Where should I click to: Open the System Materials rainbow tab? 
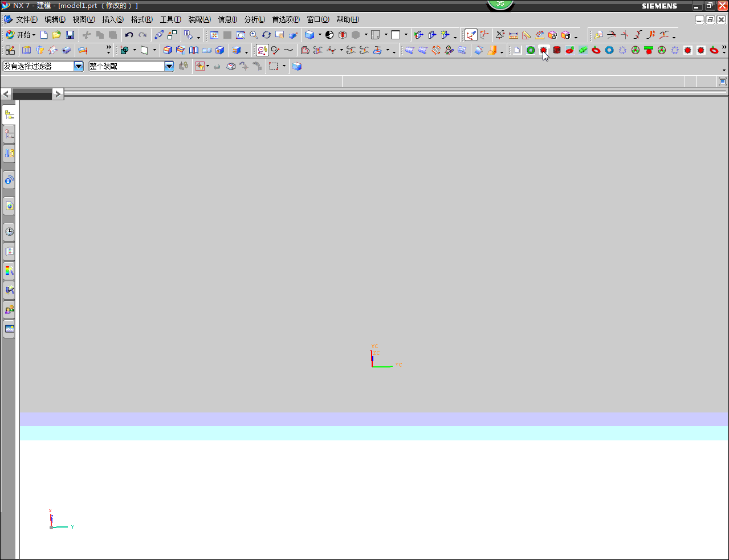(x=9, y=271)
